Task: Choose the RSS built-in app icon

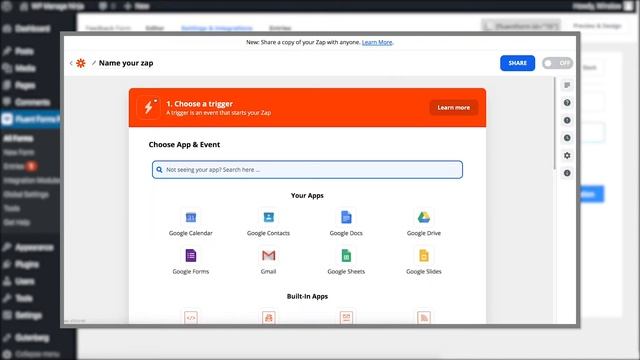Action: click(424, 318)
